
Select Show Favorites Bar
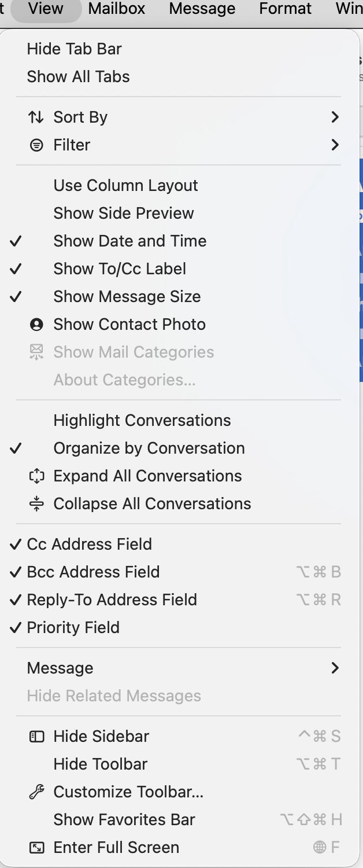(x=124, y=819)
